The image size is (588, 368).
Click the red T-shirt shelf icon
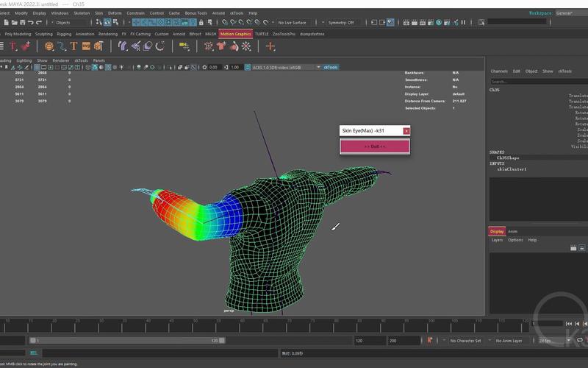click(x=220, y=46)
